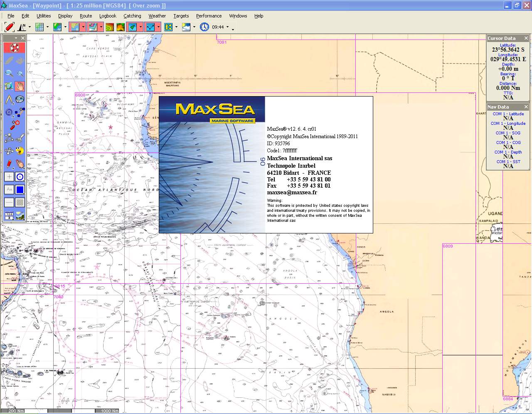Open the Catching menu

point(132,16)
